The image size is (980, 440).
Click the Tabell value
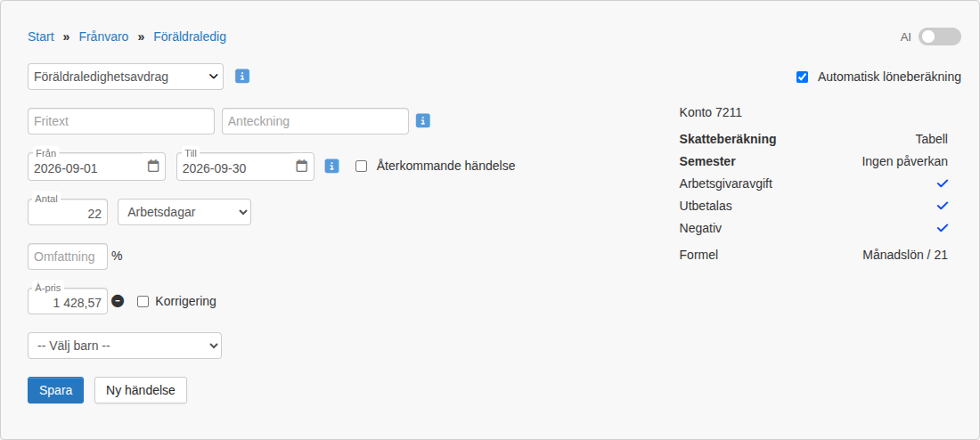pyautogui.click(x=931, y=139)
